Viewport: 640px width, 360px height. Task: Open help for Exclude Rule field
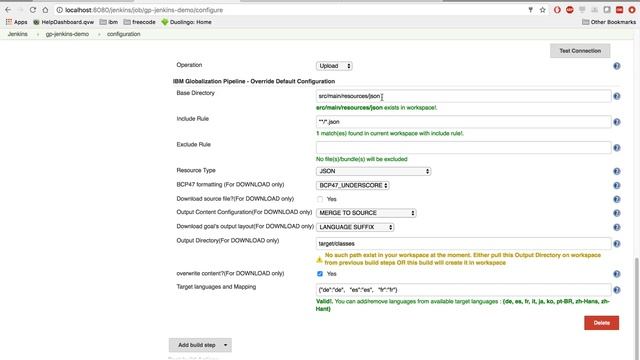617,148
